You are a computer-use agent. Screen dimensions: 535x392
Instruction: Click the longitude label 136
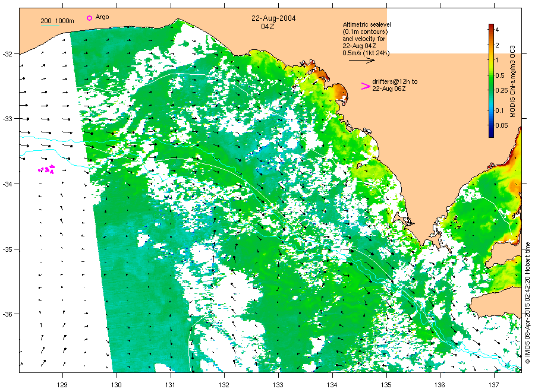[x=440, y=385]
